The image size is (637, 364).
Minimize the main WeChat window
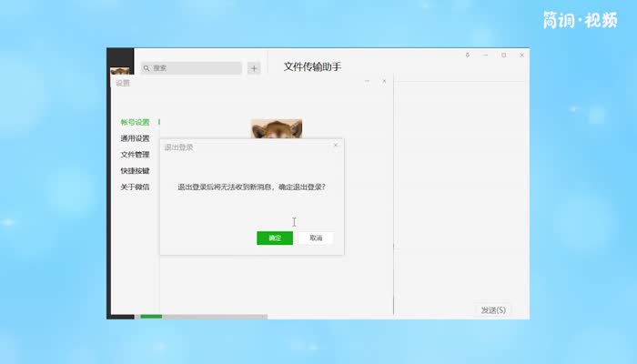click(x=486, y=56)
